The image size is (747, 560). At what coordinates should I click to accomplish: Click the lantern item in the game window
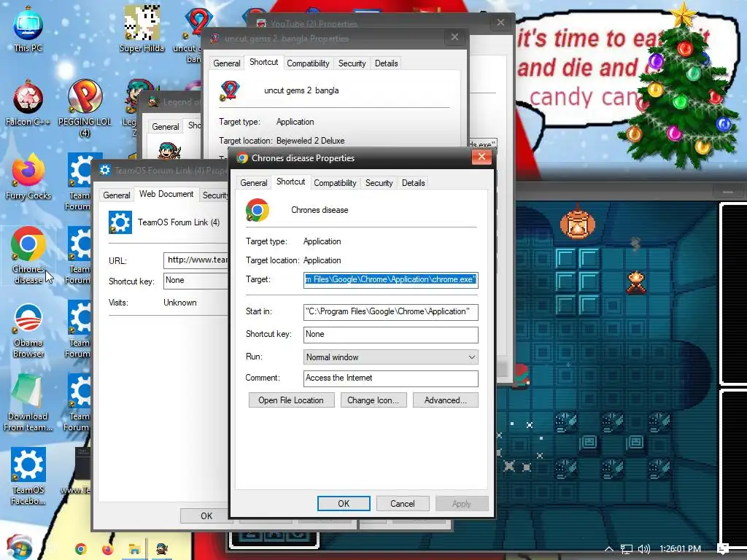tap(578, 223)
